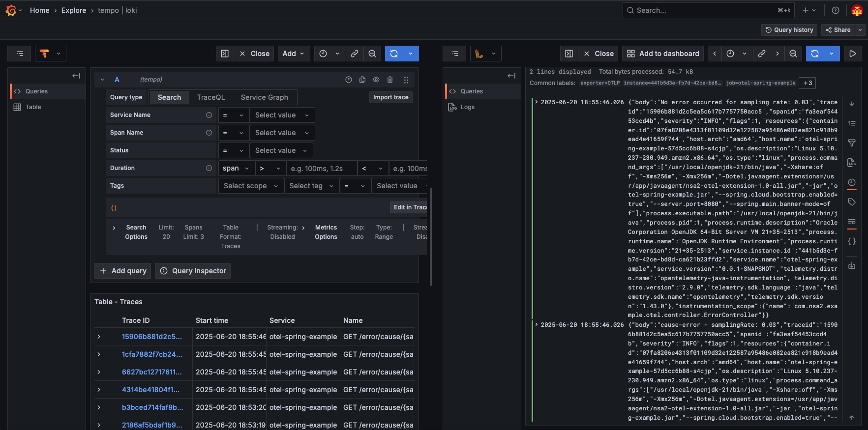Expand row for trace 1cfa7882f7cb24...
Image resolution: width=868 pixels, height=430 pixels.
[x=99, y=354]
